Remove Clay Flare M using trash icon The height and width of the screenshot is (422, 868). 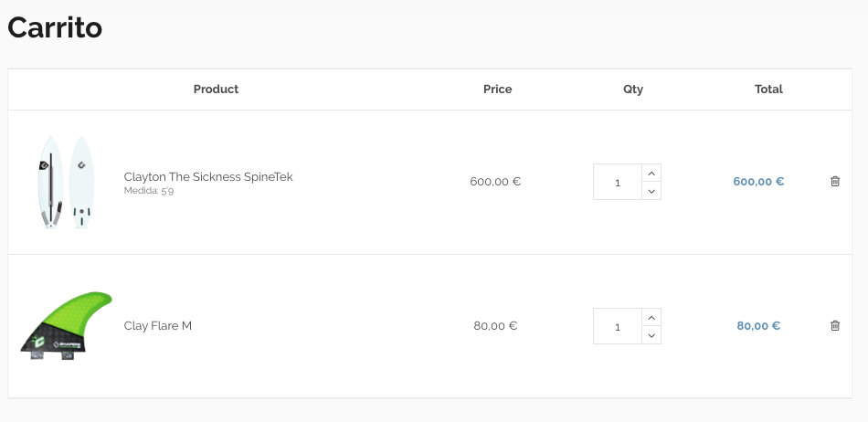835,325
